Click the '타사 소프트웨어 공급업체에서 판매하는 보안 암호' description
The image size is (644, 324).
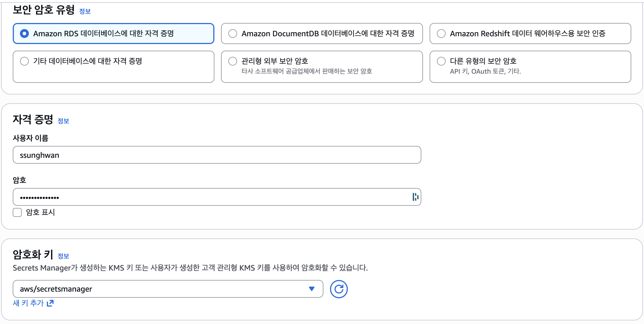(x=307, y=71)
